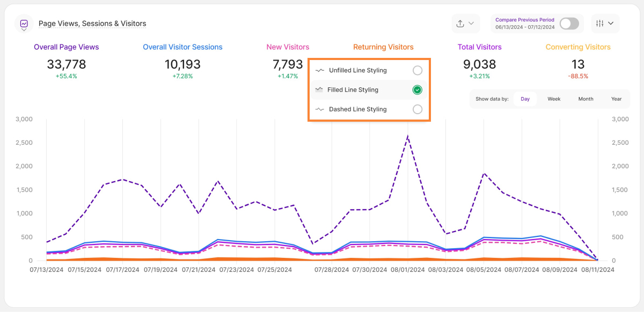Screen dimensions: 644x312
Task: Click the Overall Page Views metric label
Action: [x=67, y=47]
